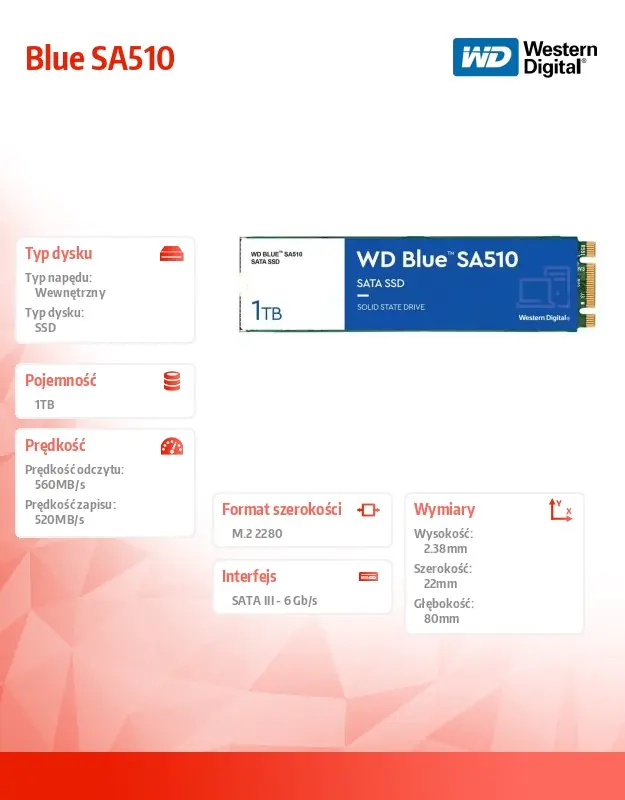Viewport: 625px width, 800px height.
Task: Click the SATA SSD text on blue label
Action: click(x=381, y=283)
